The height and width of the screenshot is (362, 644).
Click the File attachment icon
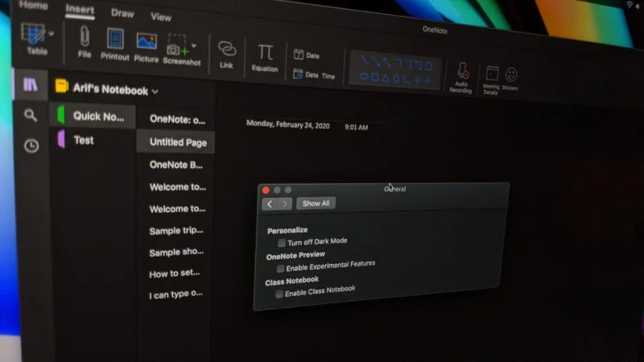point(84,38)
